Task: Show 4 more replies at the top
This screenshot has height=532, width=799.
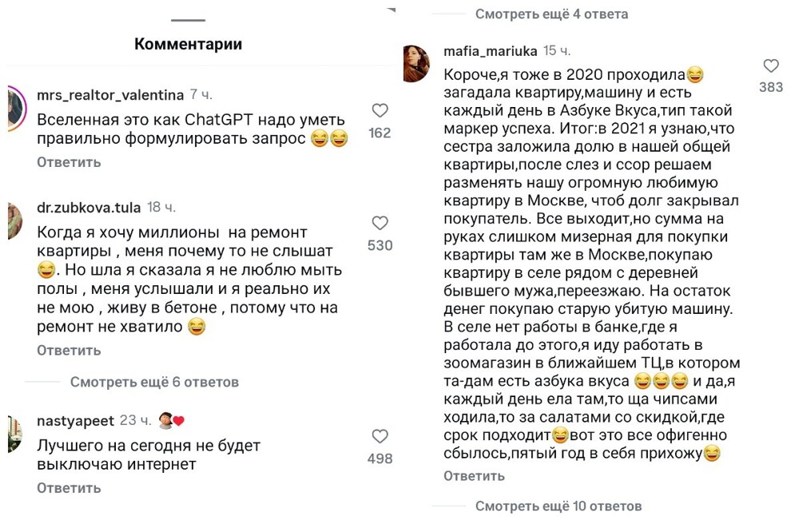Action: click(x=550, y=13)
